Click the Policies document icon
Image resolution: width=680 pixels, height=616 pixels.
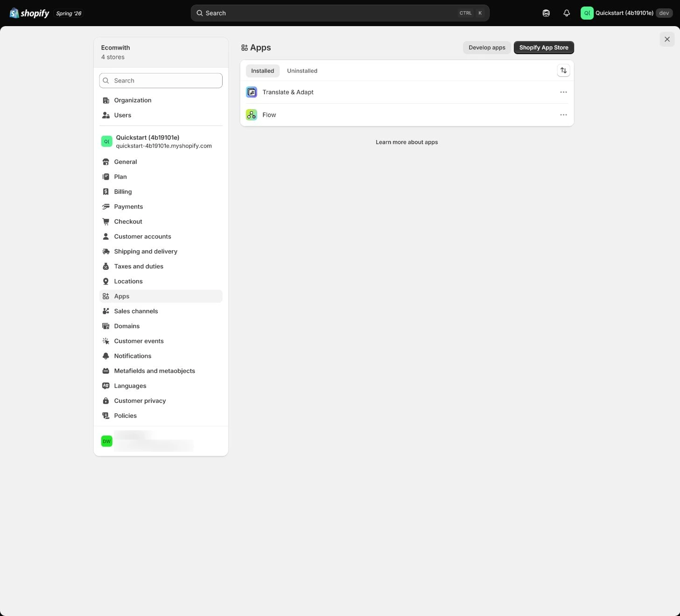pyautogui.click(x=106, y=416)
